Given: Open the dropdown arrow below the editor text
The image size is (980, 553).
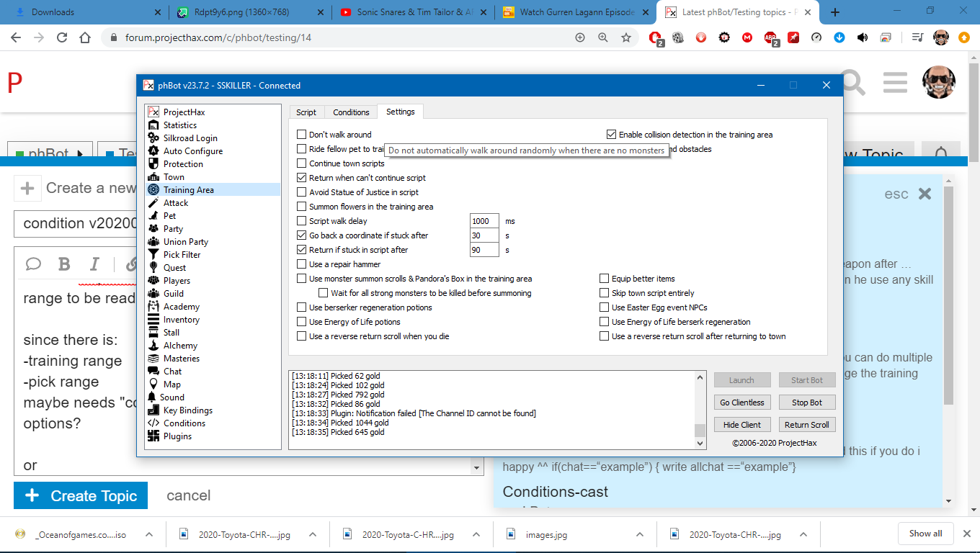Looking at the screenshot, I should tap(476, 467).
